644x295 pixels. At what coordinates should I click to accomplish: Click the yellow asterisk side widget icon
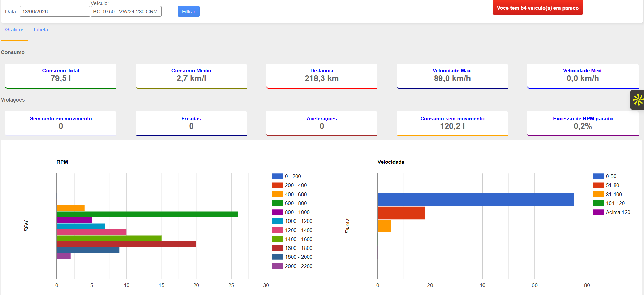point(637,100)
